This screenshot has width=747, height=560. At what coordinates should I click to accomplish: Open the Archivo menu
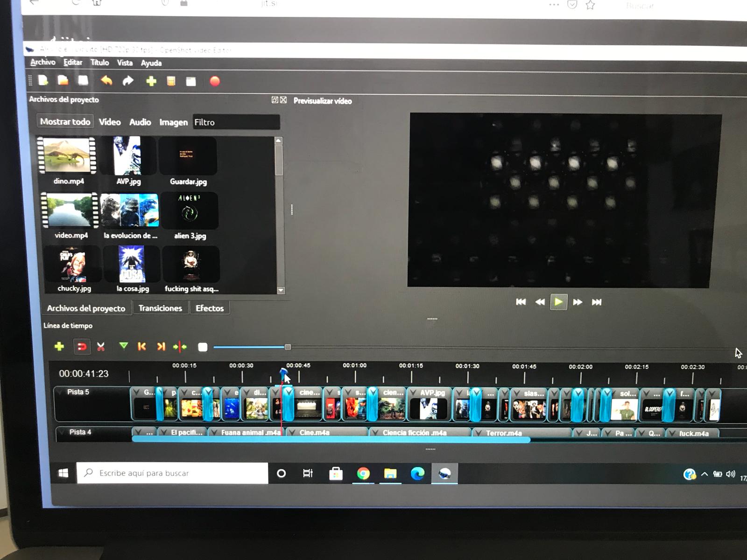42,62
